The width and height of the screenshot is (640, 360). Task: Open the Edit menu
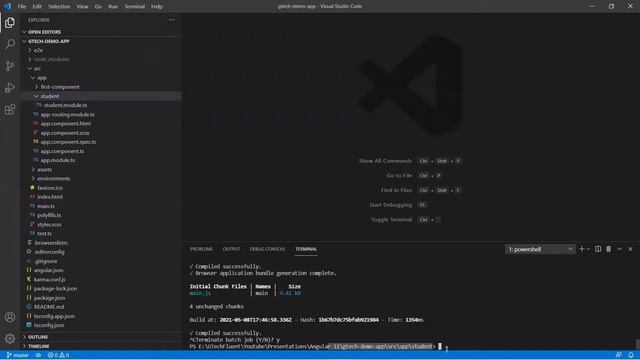coord(37,6)
